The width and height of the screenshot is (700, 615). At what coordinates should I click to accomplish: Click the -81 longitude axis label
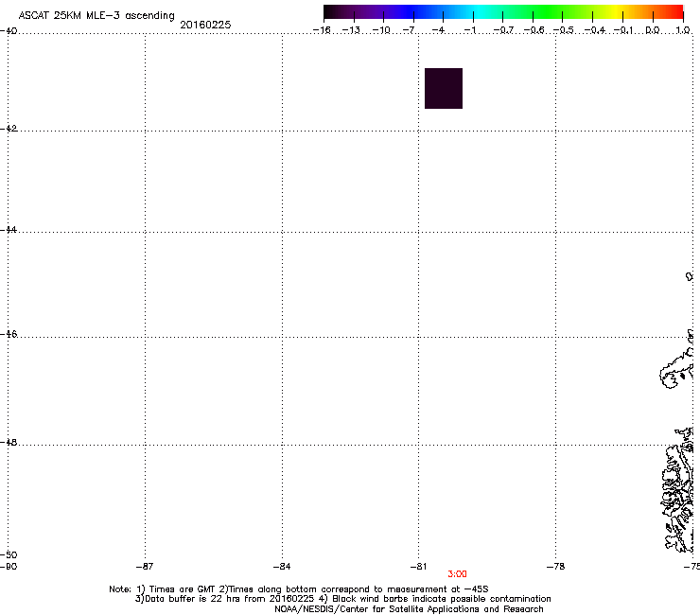pos(418,567)
